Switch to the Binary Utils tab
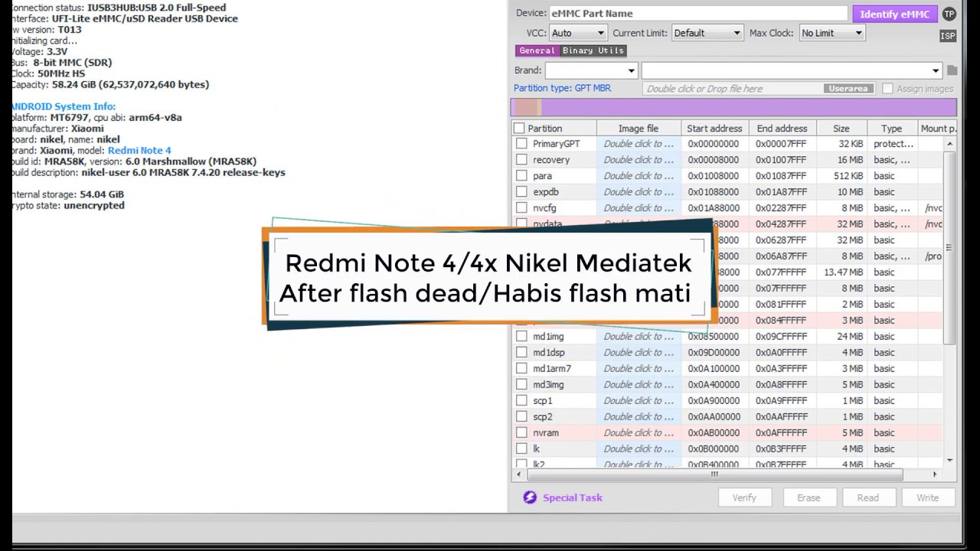The width and height of the screenshot is (980, 551). coord(593,51)
